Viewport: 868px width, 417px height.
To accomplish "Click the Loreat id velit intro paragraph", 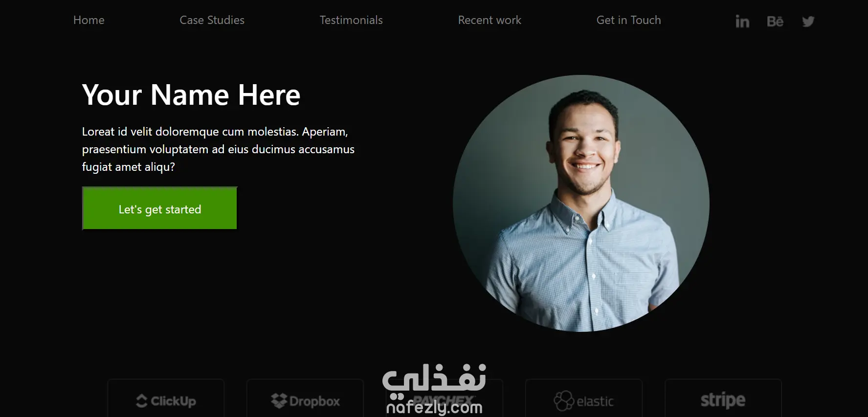I will 218,149.
